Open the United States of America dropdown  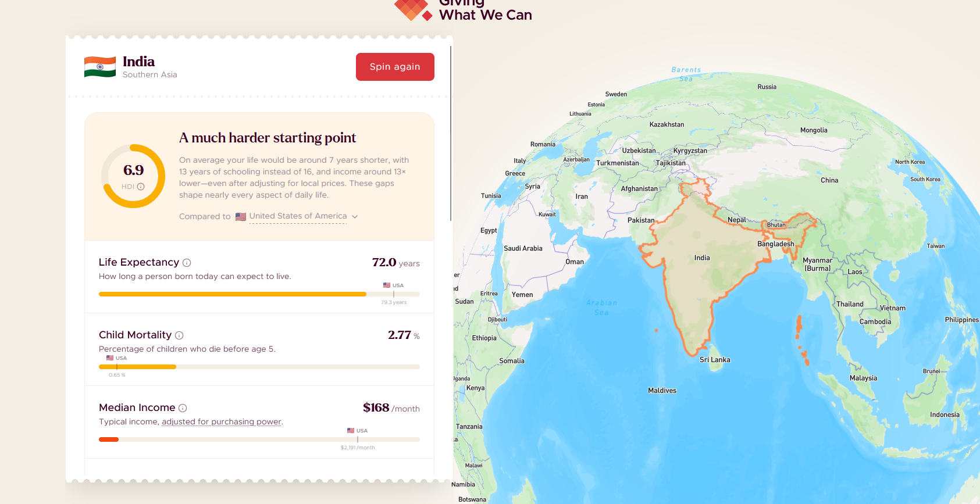tap(298, 216)
